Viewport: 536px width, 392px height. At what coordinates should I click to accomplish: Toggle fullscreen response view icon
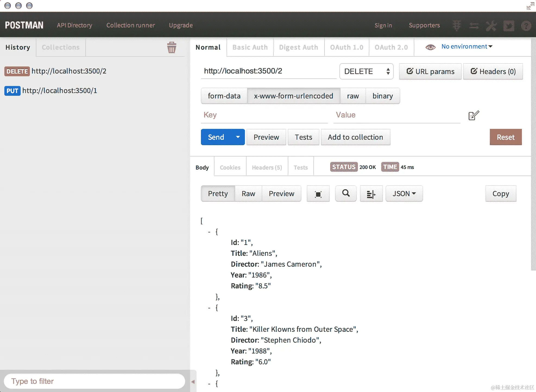point(318,194)
